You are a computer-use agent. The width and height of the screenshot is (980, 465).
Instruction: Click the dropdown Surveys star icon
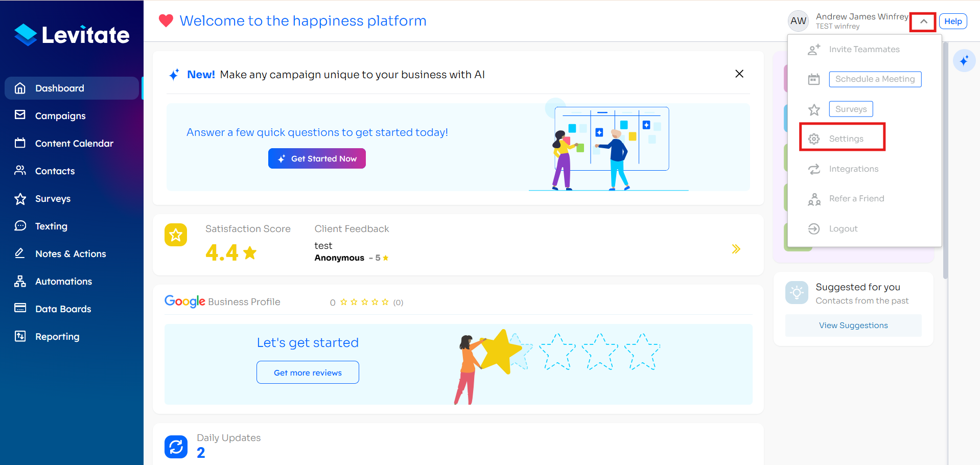[x=814, y=109]
